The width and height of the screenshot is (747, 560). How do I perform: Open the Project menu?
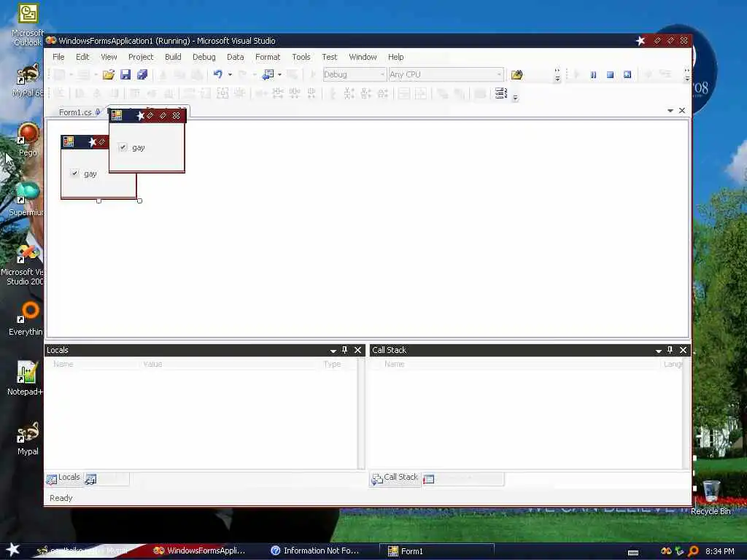click(141, 57)
